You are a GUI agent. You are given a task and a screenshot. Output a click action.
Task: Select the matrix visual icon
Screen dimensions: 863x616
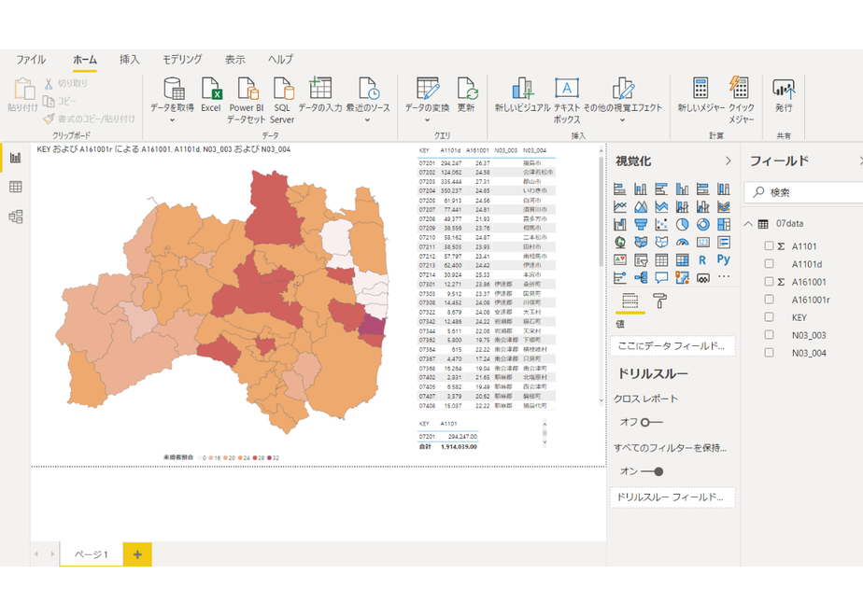[682, 259]
